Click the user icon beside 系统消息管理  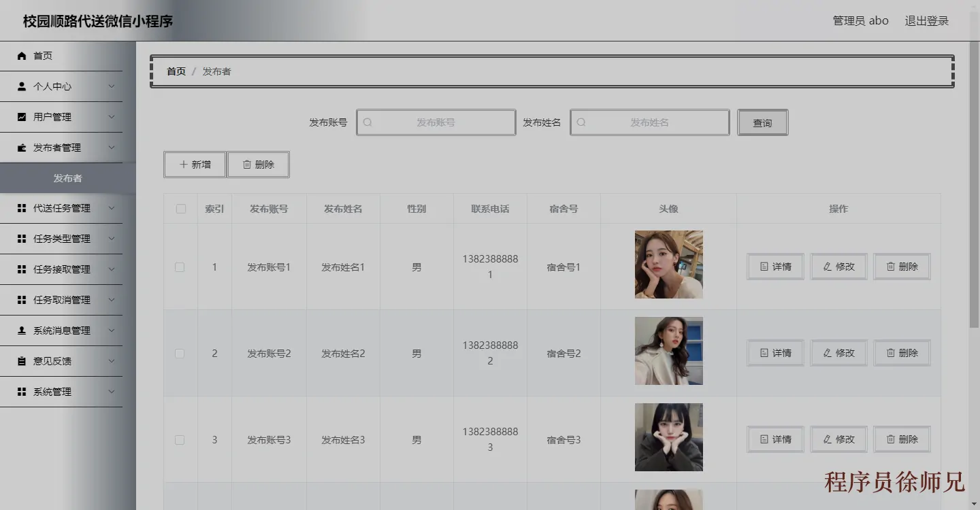coord(22,330)
